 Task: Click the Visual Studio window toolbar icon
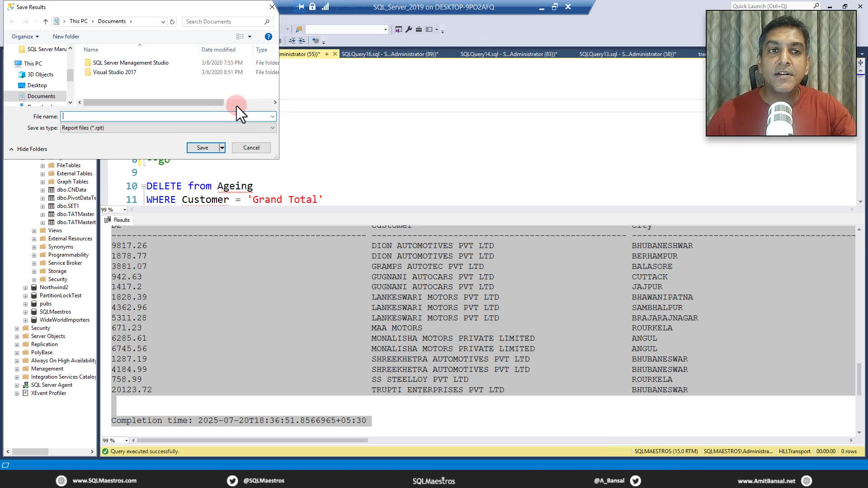398,29
